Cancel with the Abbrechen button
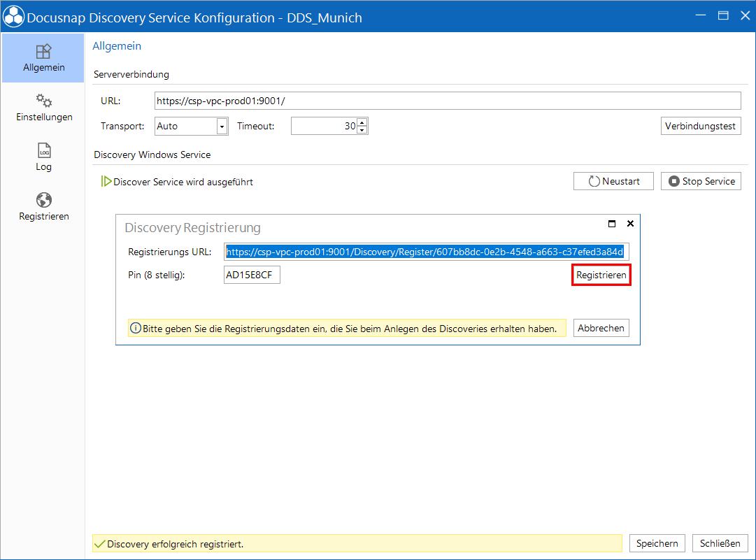 [601, 328]
